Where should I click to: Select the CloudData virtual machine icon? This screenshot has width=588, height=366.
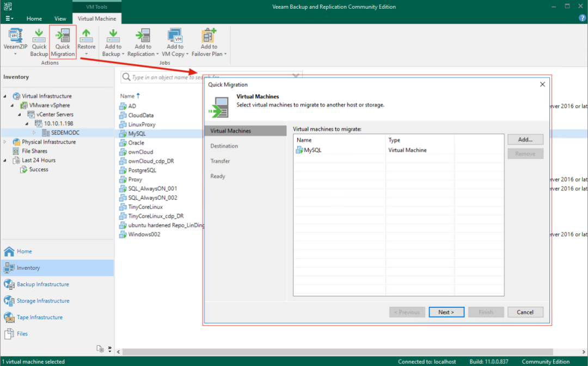[x=122, y=115]
